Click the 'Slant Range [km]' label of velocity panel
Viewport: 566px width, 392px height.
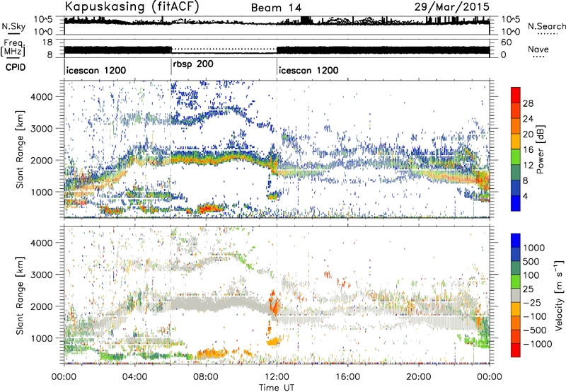click(20, 296)
